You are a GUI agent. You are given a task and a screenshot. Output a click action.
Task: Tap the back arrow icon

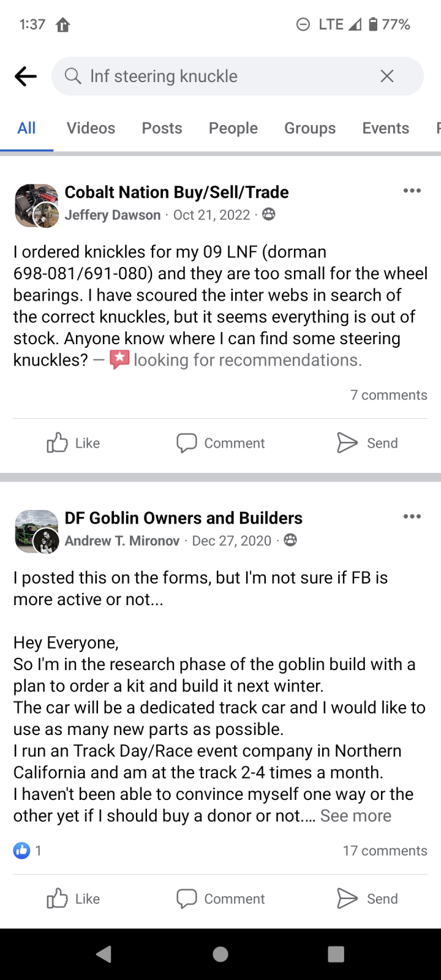[26, 77]
